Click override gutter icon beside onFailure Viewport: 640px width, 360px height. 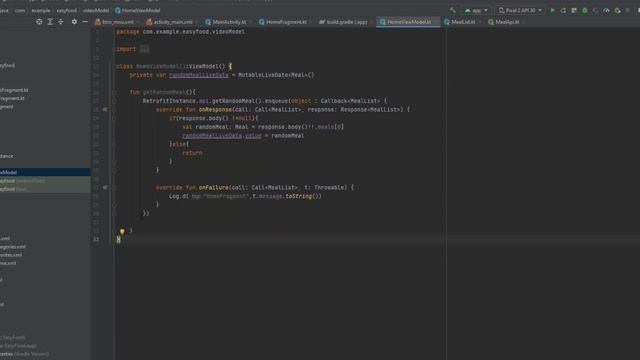pos(105,187)
